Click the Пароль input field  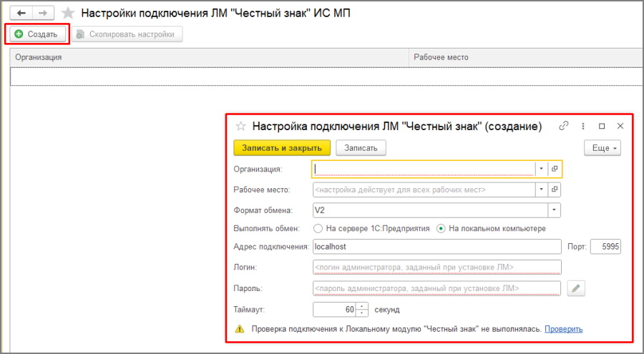[x=436, y=288]
